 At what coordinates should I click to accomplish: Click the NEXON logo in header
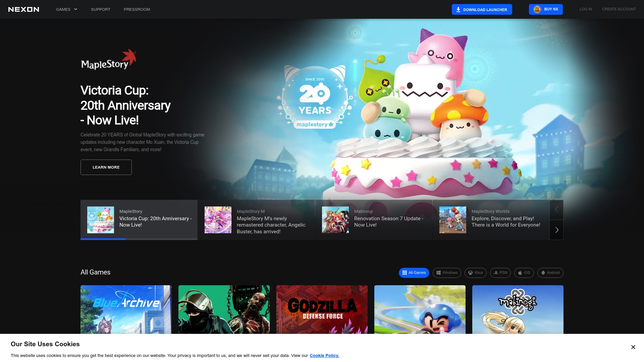click(x=23, y=9)
